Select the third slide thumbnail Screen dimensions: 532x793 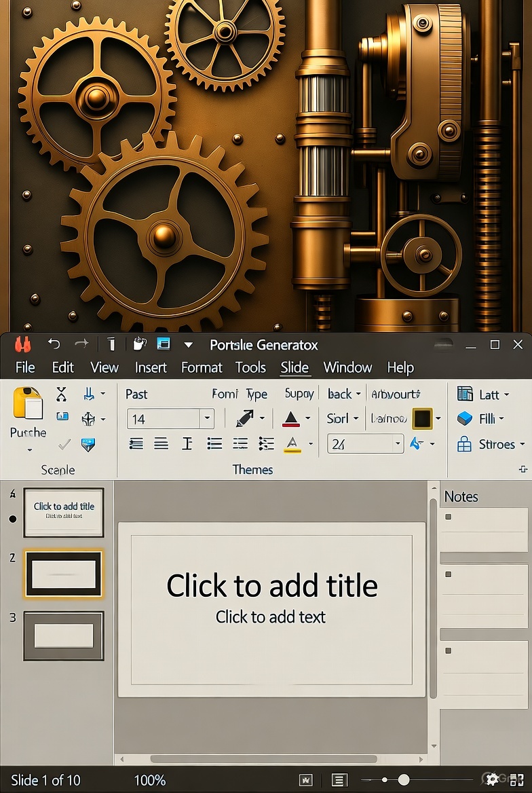[64, 635]
